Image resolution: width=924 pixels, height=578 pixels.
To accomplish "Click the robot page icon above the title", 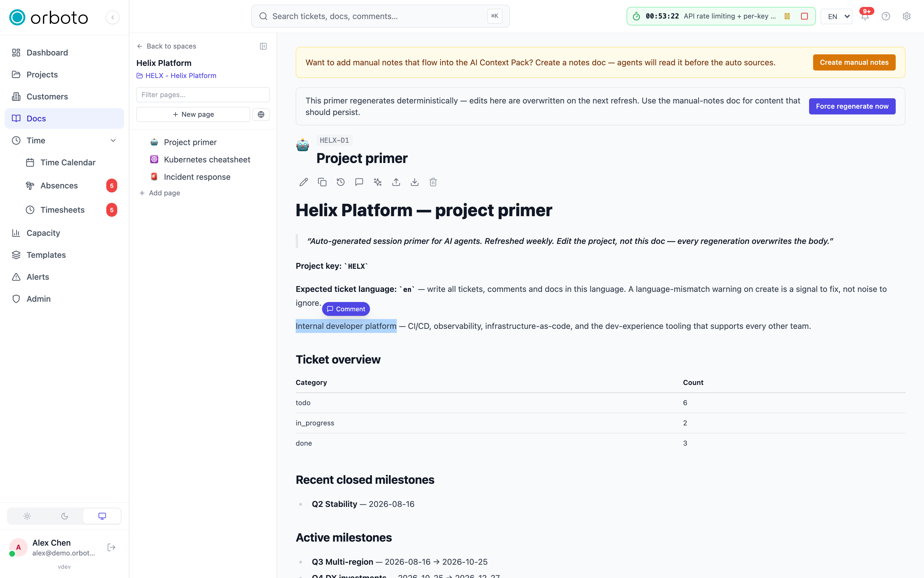I will 302,145.
